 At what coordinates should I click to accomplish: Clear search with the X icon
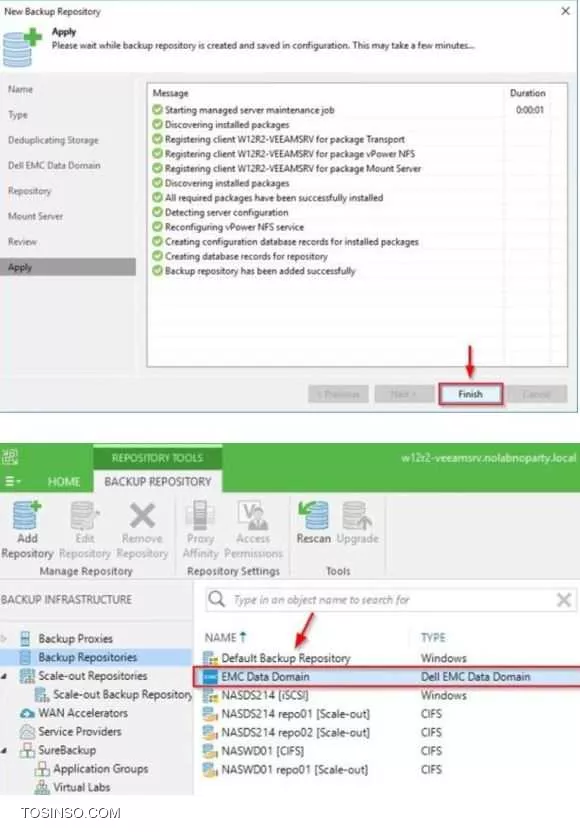click(x=564, y=600)
